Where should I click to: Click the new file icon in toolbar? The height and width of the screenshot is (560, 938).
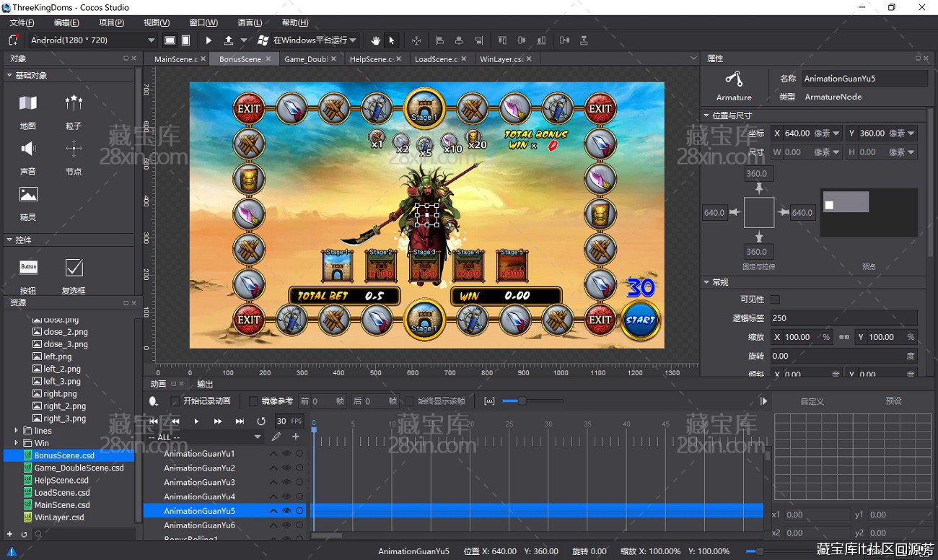click(x=13, y=40)
